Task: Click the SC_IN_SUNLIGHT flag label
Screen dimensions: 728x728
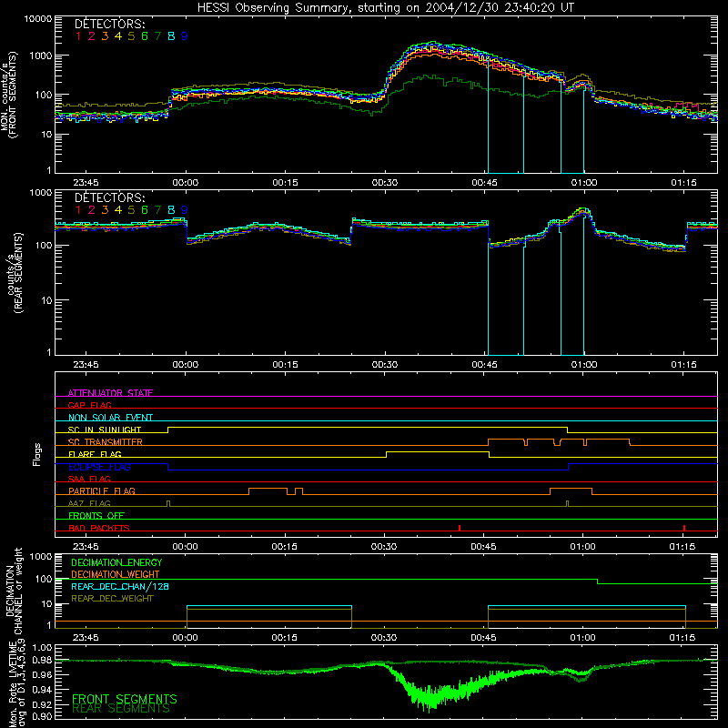Action: [105, 430]
